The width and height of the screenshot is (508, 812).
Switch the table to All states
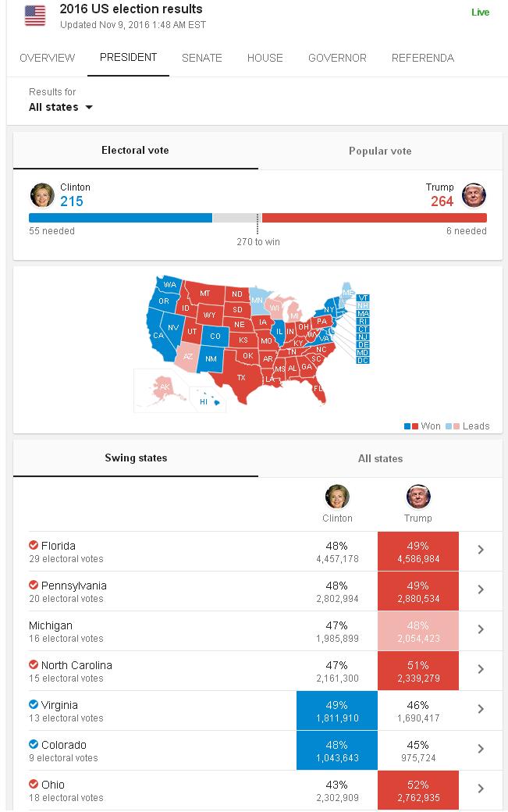coord(380,458)
